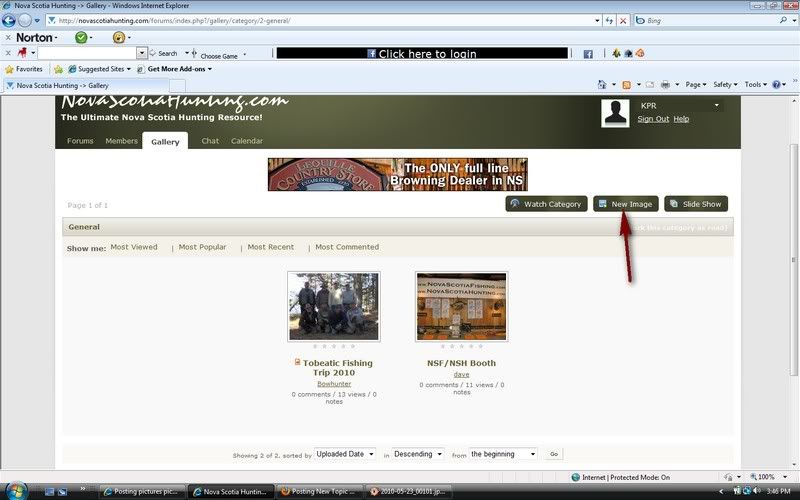Open the KPR user menu arrow

pyautogui.click(x=717, y=106)
